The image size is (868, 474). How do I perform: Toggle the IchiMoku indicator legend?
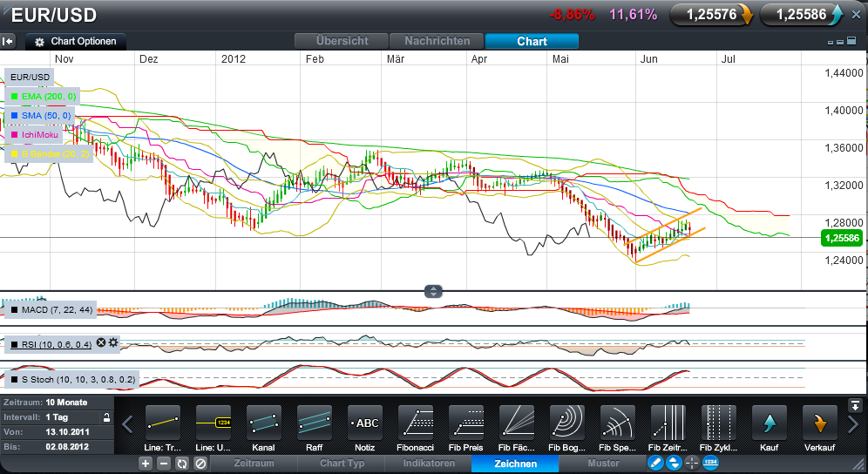(x=34, y=134)
